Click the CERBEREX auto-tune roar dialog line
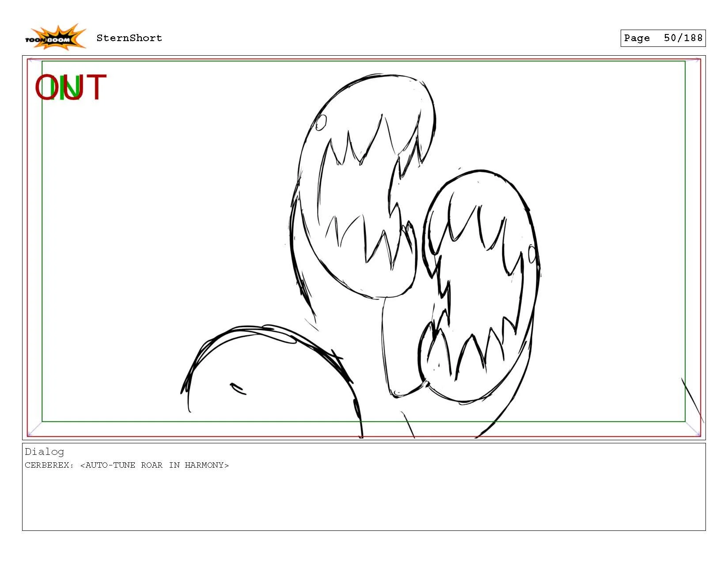The image size is (728, 564). point(127,465)
